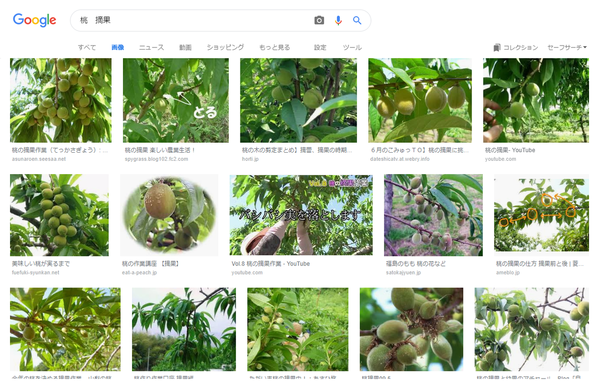Viewport: 600px width, 385px height.
Task: Click the ameblo.jp source text
Action: [x=508, y=272]
